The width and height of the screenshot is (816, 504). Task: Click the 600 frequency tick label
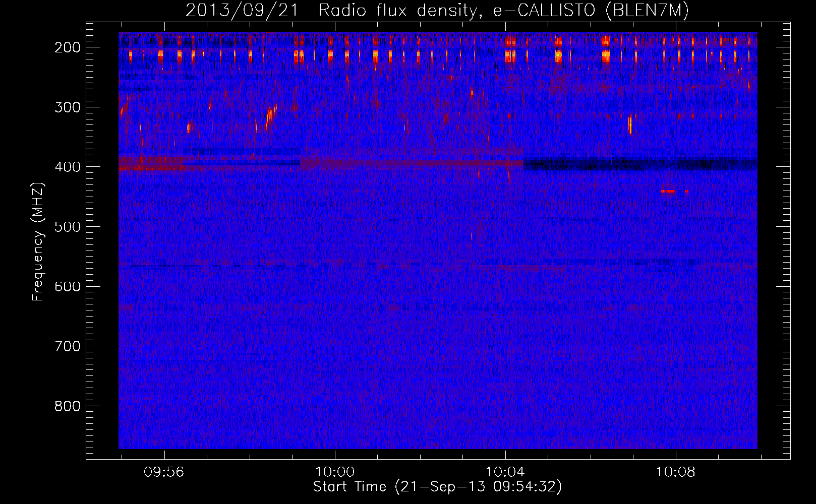(68, 286)
